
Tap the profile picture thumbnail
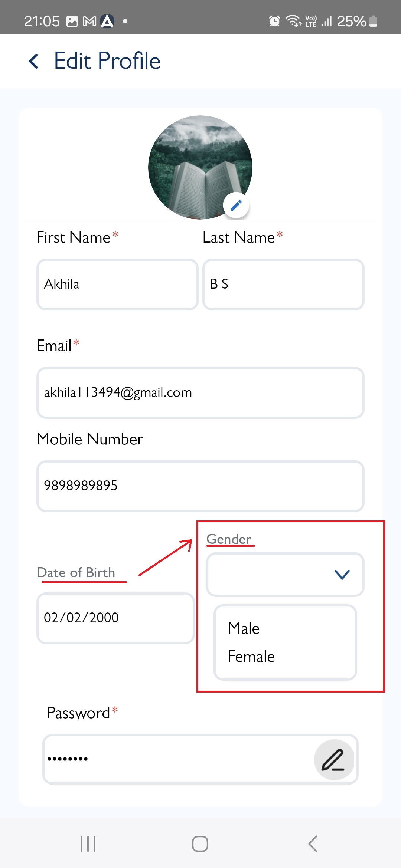point(200,167)
